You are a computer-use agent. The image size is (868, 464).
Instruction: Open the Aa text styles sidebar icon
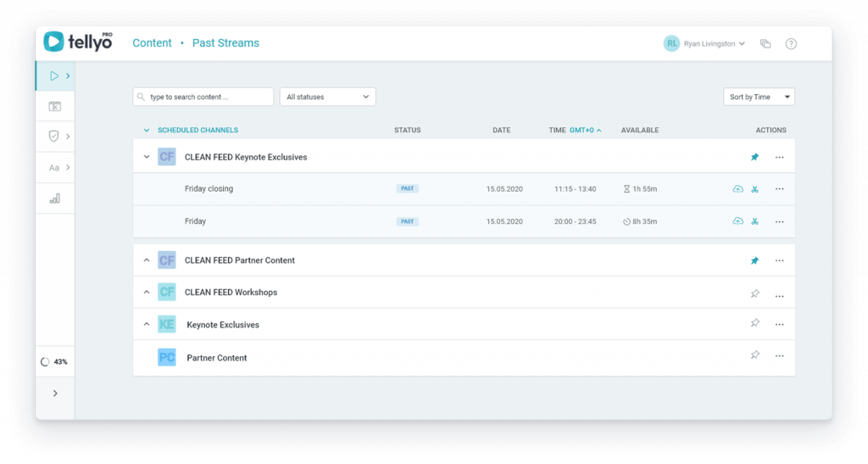(x=53, y=168)
